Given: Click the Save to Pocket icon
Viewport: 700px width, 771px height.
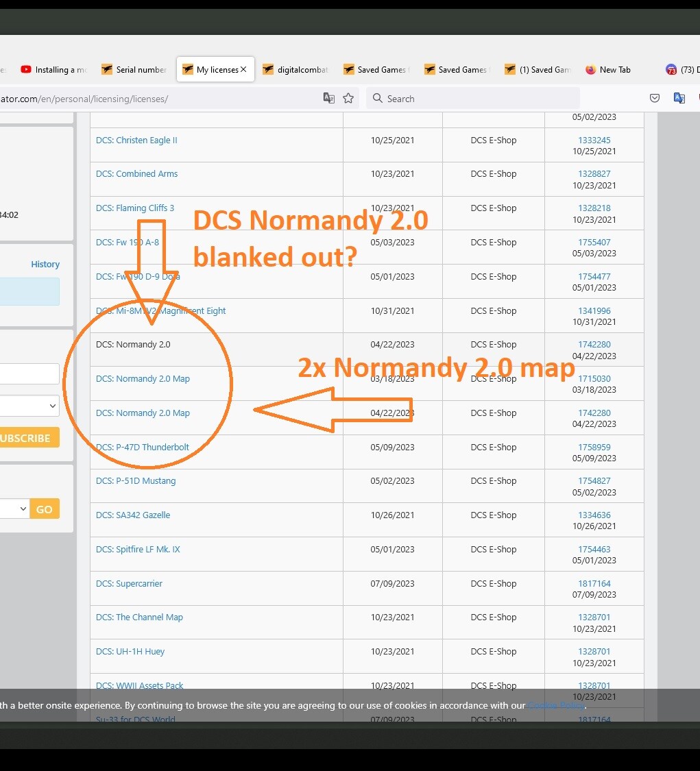Looking at the screenshot, I should [654, 98].
